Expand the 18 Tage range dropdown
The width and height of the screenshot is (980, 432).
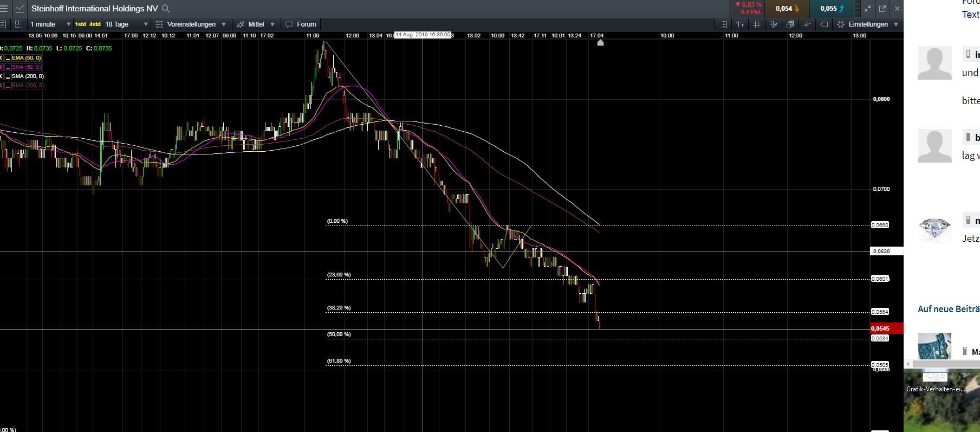click(x=126, y=24)
